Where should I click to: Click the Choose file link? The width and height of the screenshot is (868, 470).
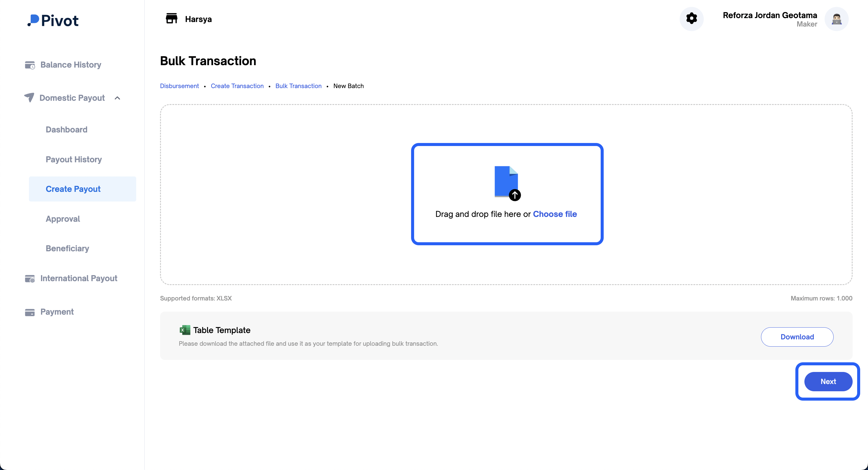coord(555,214)
